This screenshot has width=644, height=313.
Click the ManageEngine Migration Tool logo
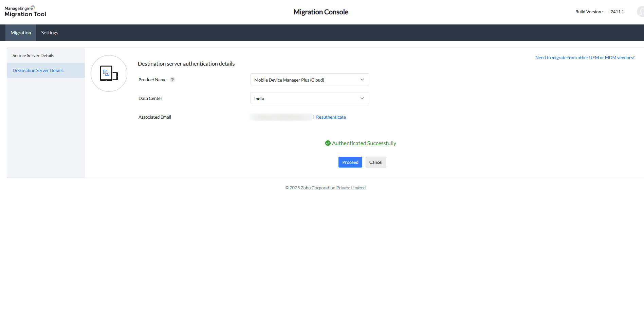tap(25, 12)
